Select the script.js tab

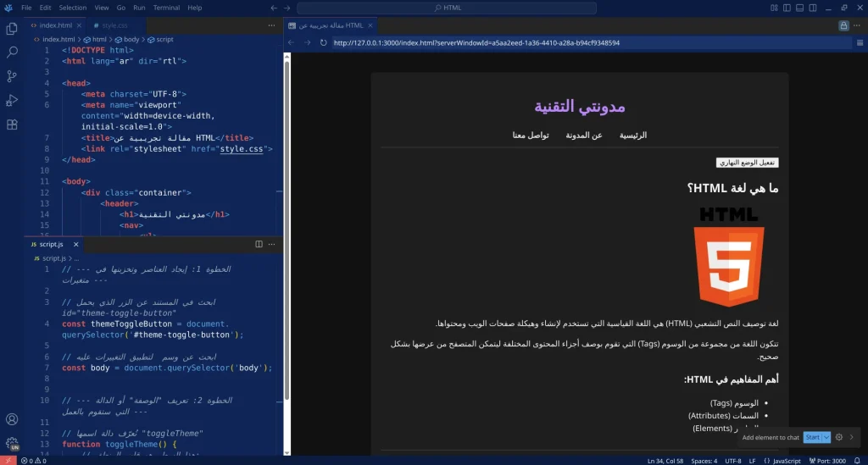51,245
